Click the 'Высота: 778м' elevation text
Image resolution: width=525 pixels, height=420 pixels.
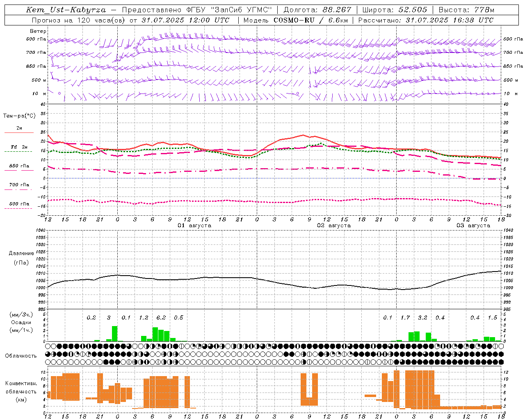pos(466,10)
